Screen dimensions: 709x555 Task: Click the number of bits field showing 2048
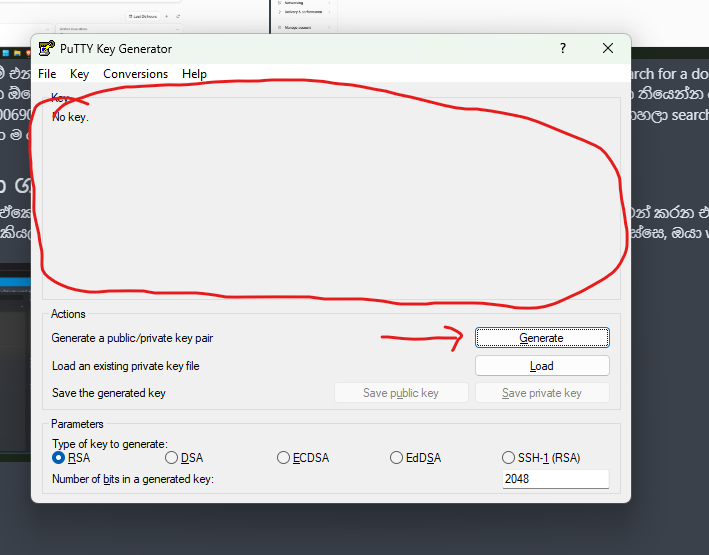(556, 479)
